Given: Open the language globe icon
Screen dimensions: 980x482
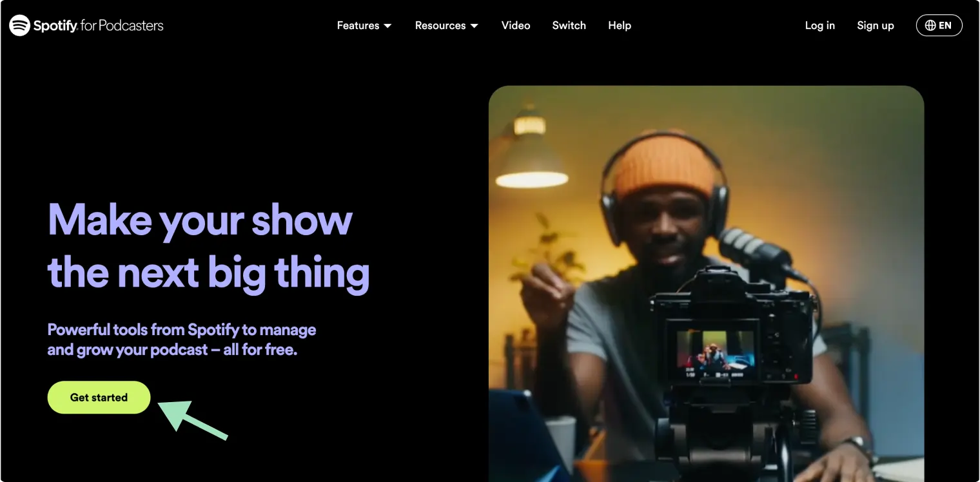Looking at the screenshot, I should click(930, 25).
